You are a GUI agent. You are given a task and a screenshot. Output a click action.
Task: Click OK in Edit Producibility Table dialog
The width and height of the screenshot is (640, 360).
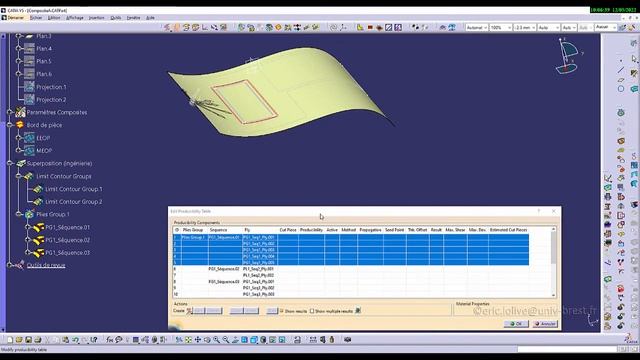(x=516, y=324)
